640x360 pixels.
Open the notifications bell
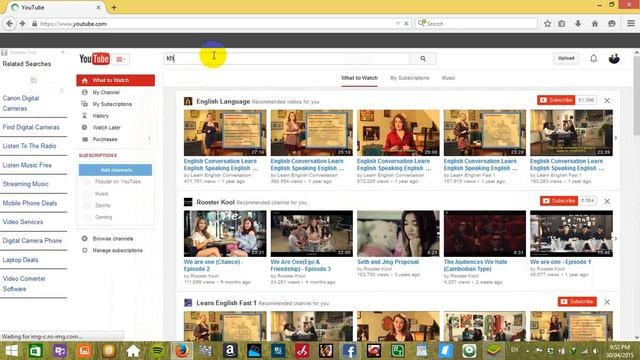tap(593, 58)
